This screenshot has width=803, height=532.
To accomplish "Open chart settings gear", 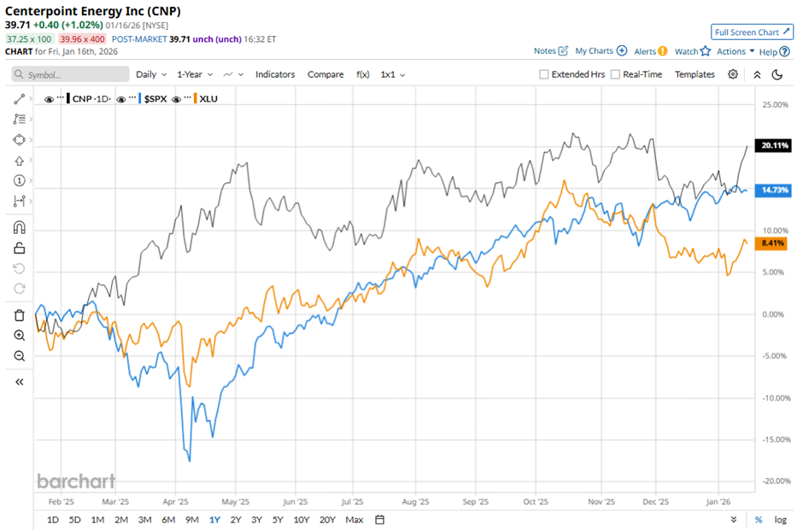I will pos(733,74).
